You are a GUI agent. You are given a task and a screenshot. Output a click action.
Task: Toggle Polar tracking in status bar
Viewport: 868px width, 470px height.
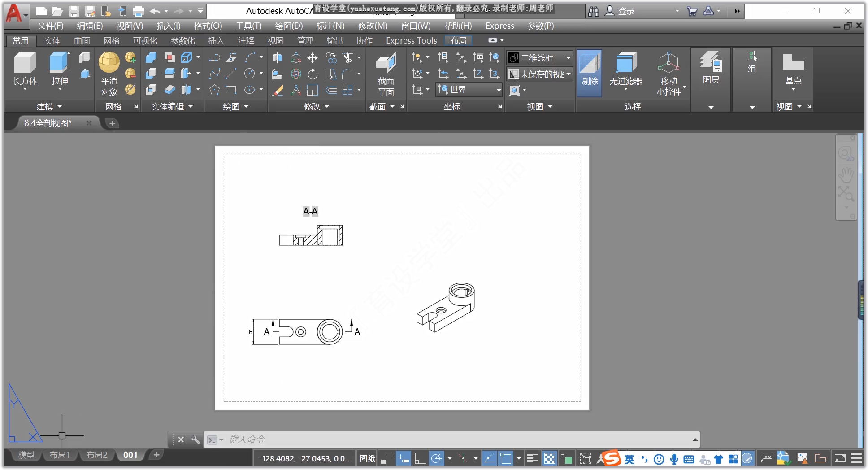point(436,458)
